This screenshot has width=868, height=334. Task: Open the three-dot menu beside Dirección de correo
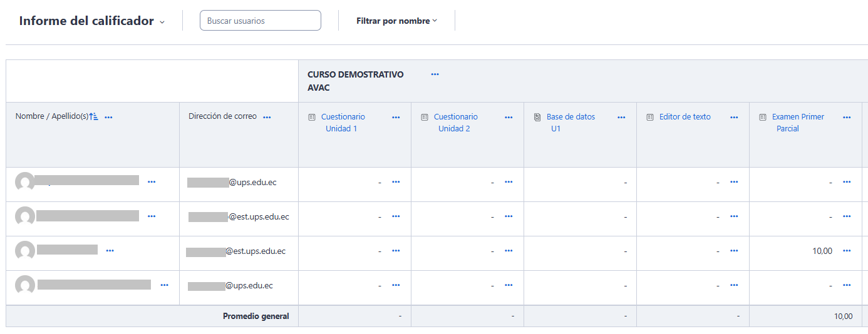click(267, 118)
